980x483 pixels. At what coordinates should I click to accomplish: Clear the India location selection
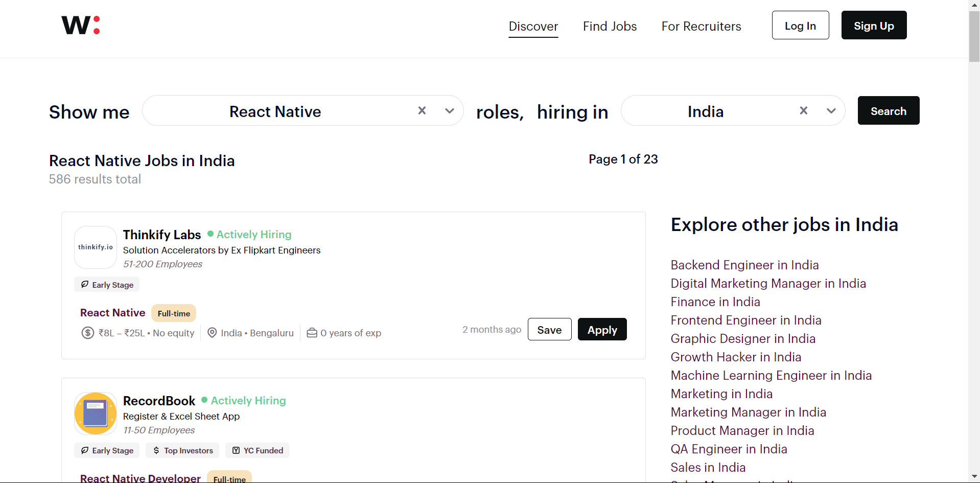804,110
